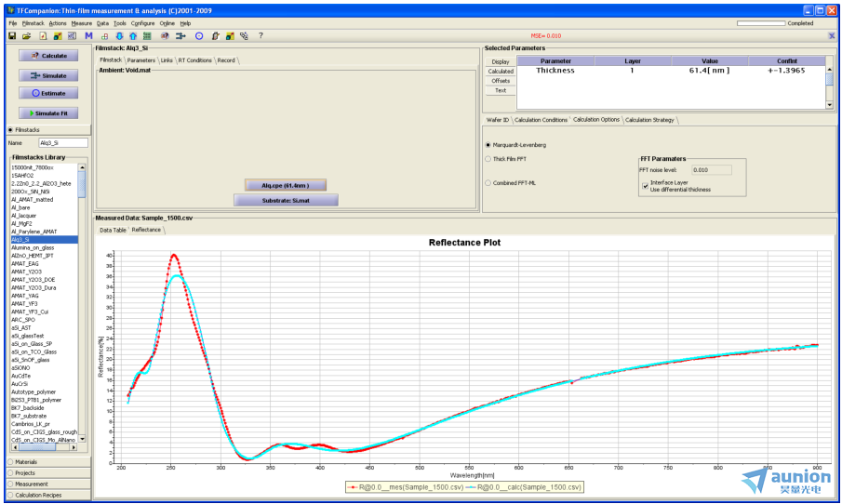Switch to the Data Table tab
842x504 pixels.
tap(113, 231)
